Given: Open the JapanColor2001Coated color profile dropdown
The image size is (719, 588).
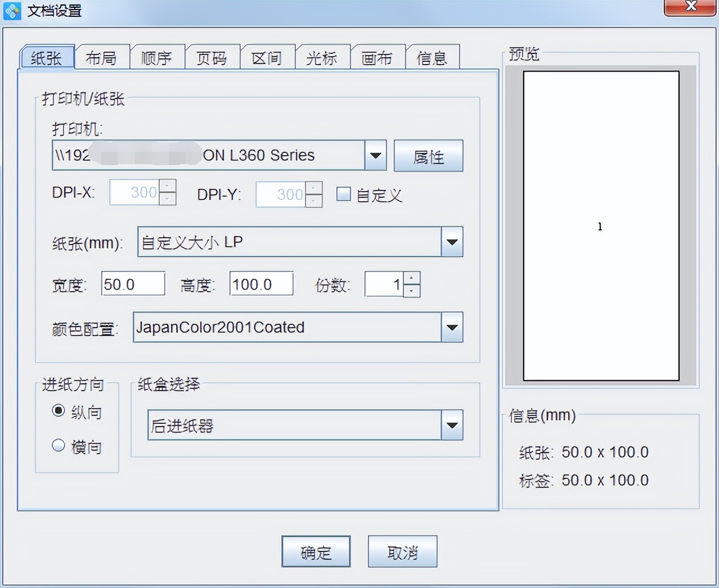Looking at the screenshot, I should (452, 327).
